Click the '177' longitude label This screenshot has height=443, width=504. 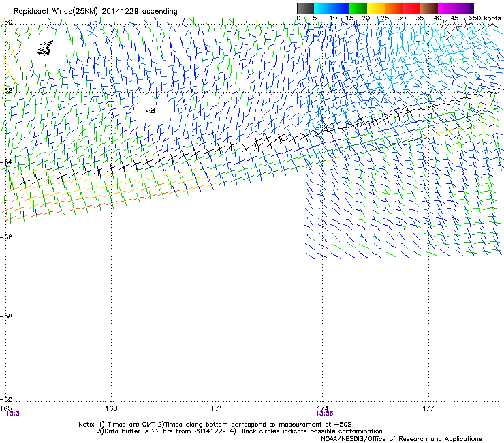pos(428,408)
